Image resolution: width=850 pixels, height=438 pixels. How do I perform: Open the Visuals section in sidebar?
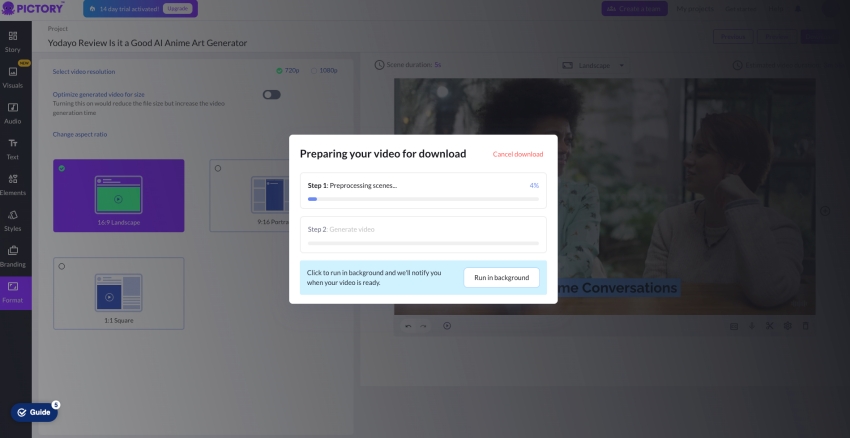13,78
